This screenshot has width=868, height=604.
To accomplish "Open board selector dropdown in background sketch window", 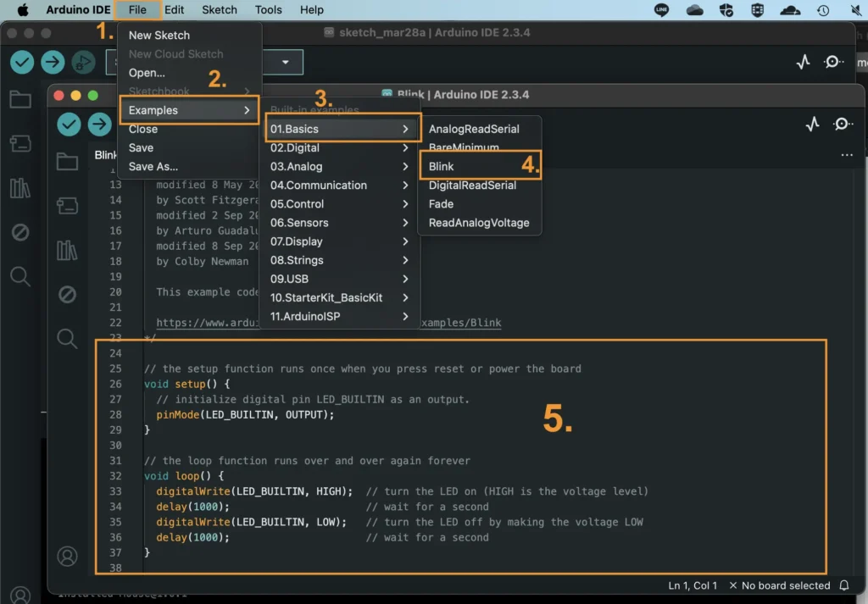I will [285, 62].
